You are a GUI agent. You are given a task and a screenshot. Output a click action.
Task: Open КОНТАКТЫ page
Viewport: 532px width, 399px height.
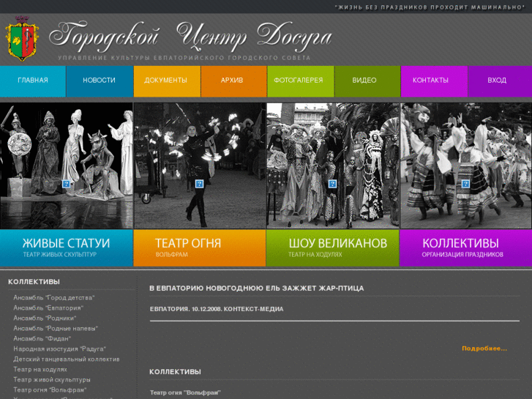pos(434,81)
